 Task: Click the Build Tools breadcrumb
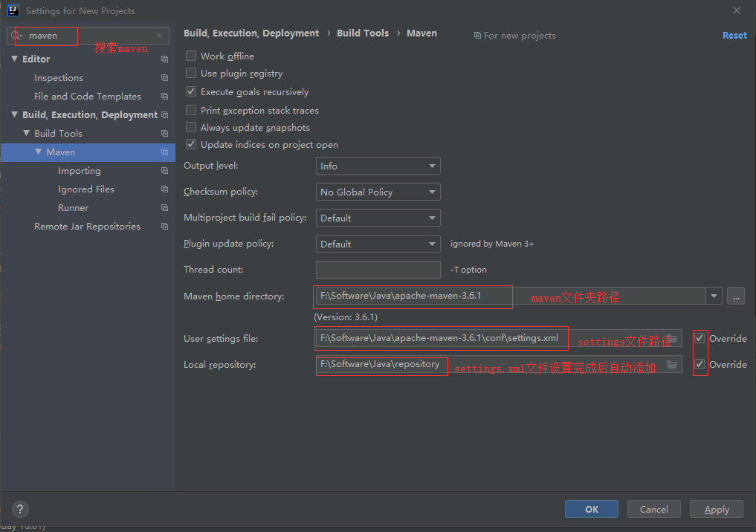(363, 33)
